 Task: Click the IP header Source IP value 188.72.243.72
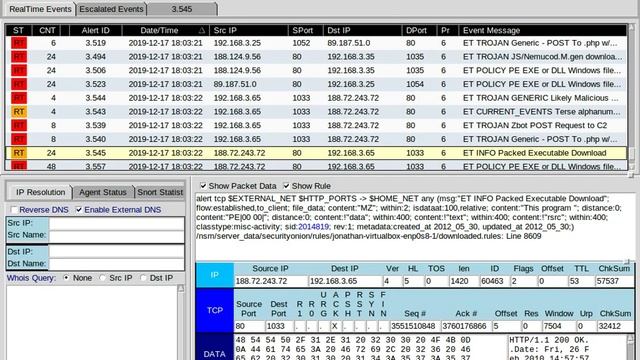pos(271,281)
